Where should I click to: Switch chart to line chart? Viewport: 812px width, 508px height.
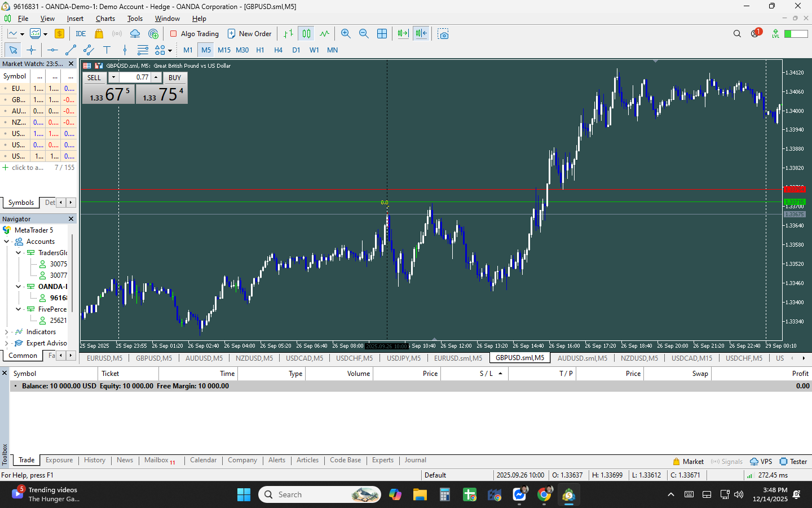coord(324,34)
